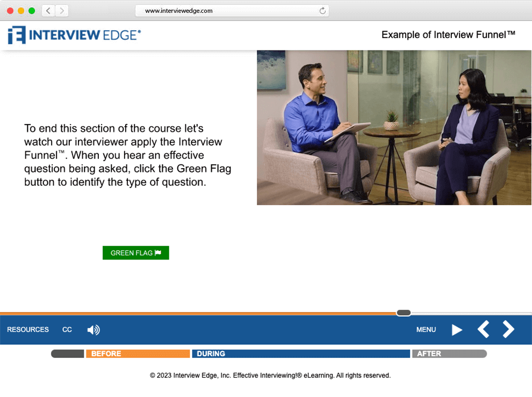Click the browser address bar
532x397 pixels.
[232, 11]
